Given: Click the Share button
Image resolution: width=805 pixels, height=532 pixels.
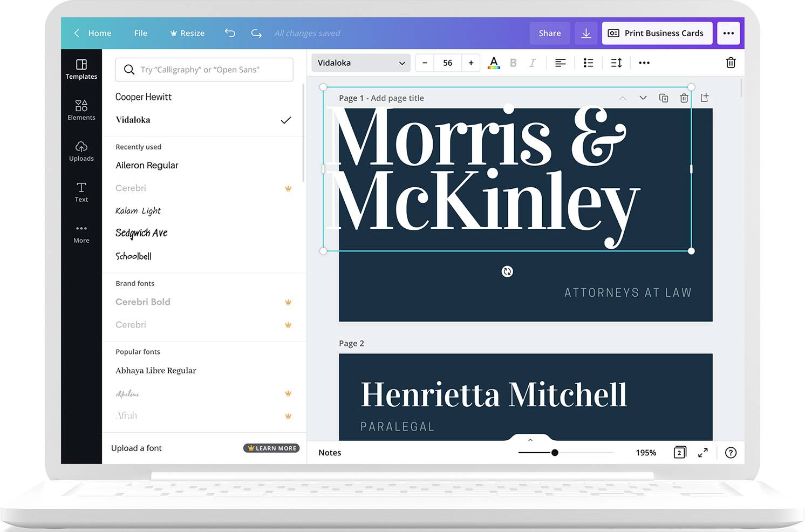Looking at the screenshot, I should [x=549, y=33].
